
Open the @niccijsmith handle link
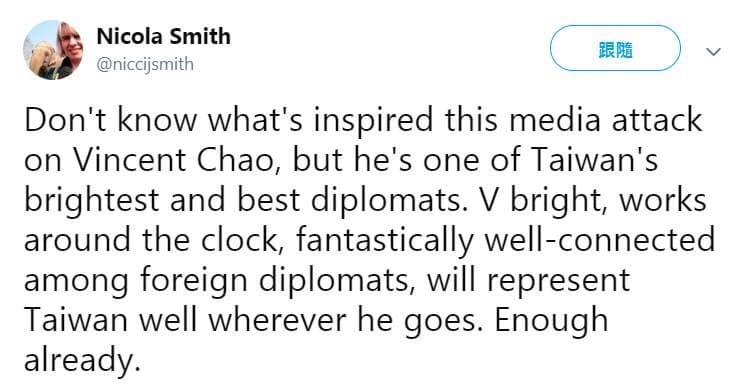point(145,64)
